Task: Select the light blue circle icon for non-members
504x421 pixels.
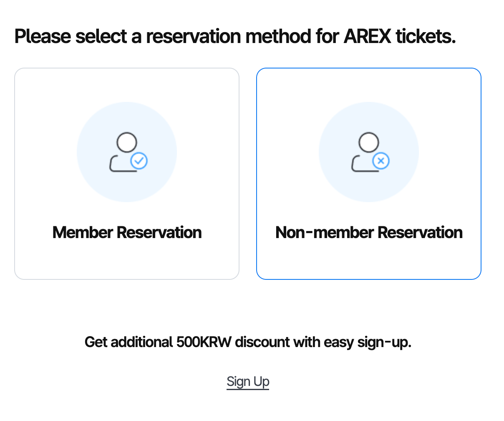Action: tap(369, 152)
